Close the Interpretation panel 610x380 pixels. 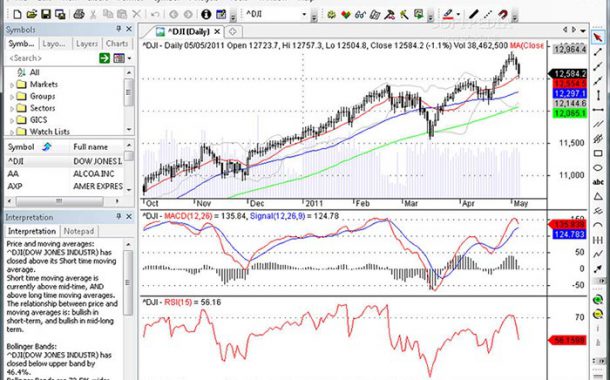129,217
